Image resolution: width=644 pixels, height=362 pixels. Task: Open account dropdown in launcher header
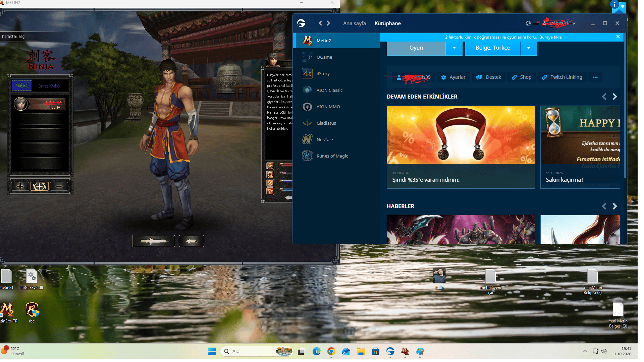(x=574, y=23)
